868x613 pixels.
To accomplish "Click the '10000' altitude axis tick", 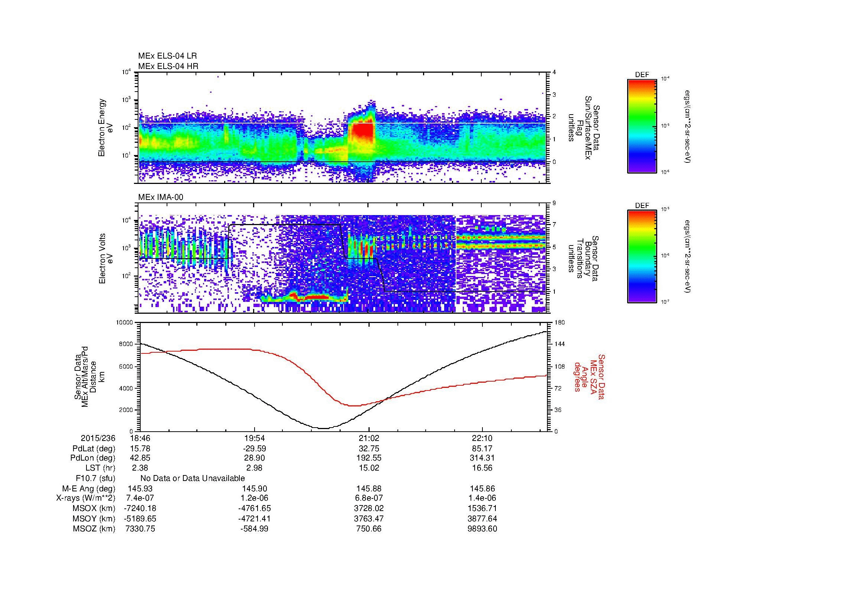I will (x=125, y=322).
